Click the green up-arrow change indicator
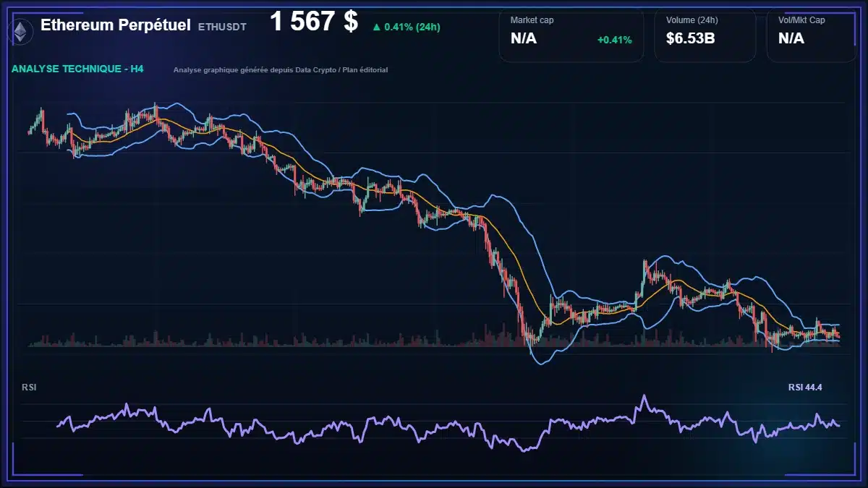 [x=376, y=27]
